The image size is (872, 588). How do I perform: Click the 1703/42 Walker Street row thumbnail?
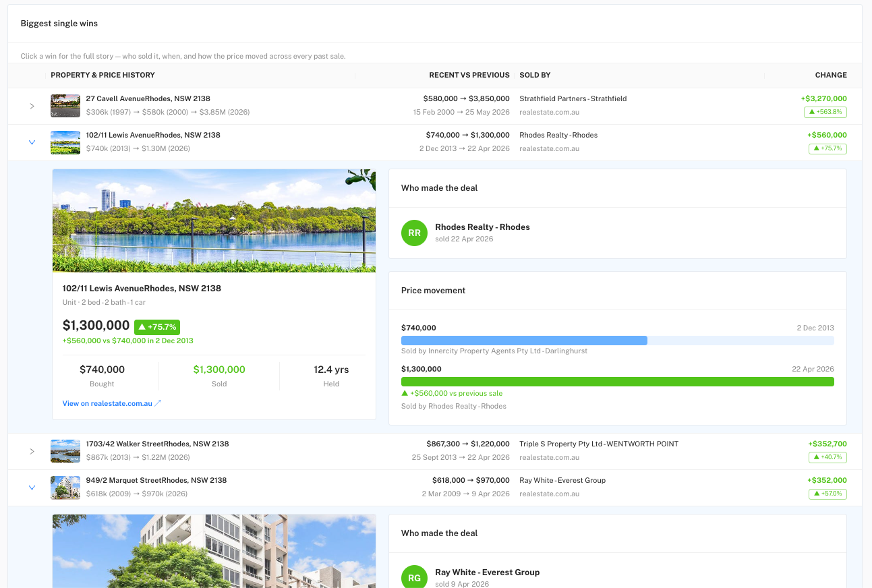click(65, 451)
